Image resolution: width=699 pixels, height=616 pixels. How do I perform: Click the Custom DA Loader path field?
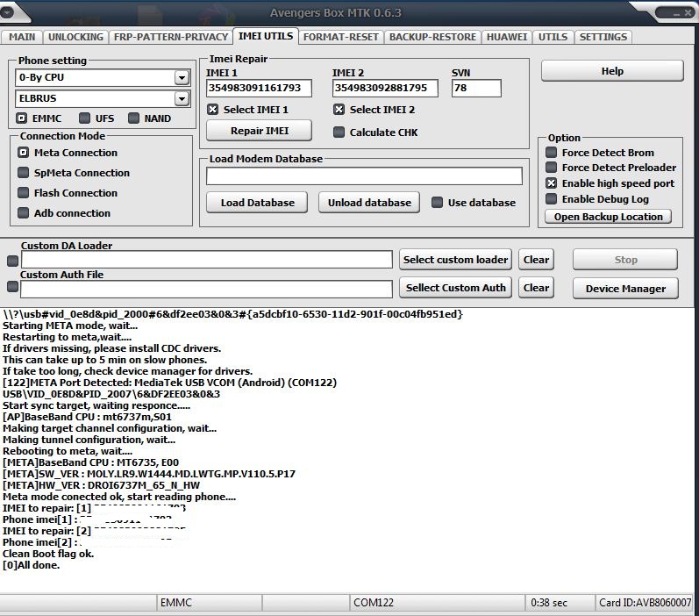coord(206,260)
